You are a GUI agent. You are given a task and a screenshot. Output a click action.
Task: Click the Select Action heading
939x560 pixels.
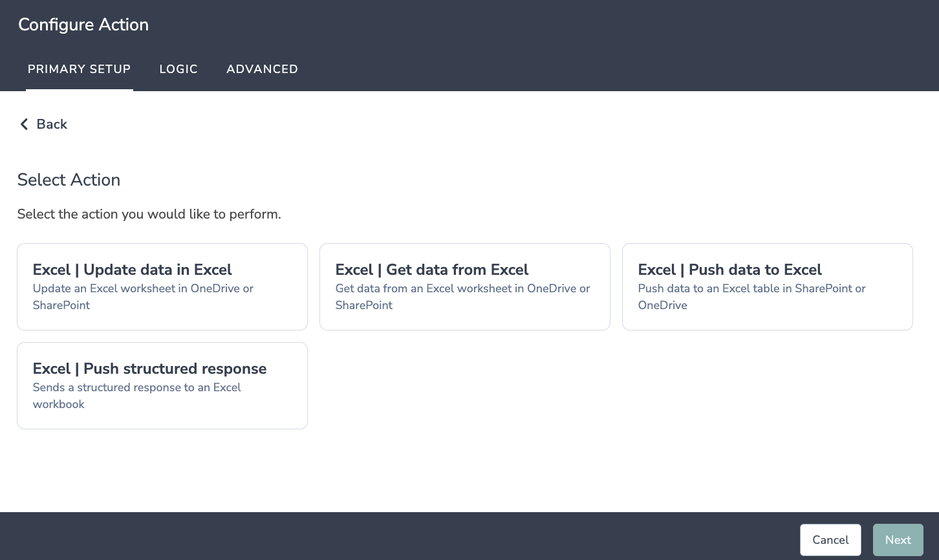point(69,180)
